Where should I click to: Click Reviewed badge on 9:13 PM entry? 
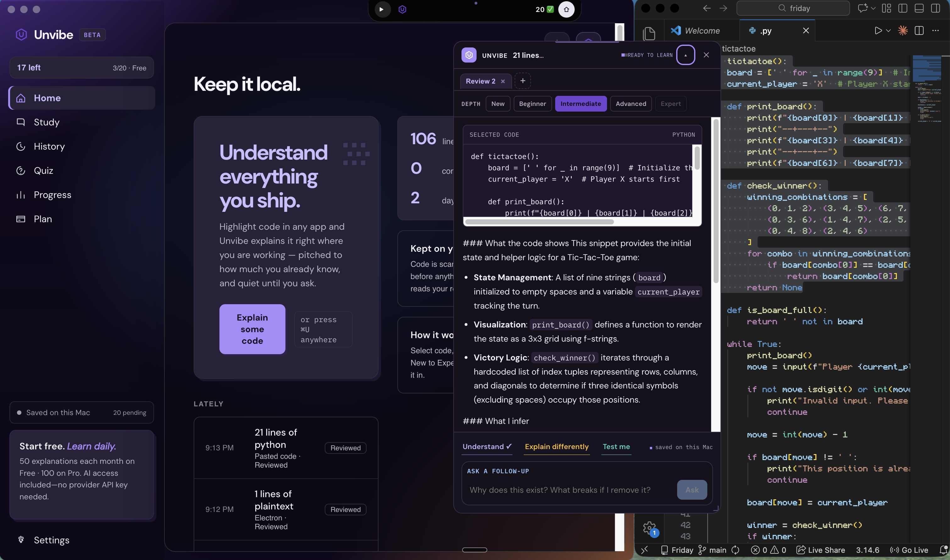[345, 448]
